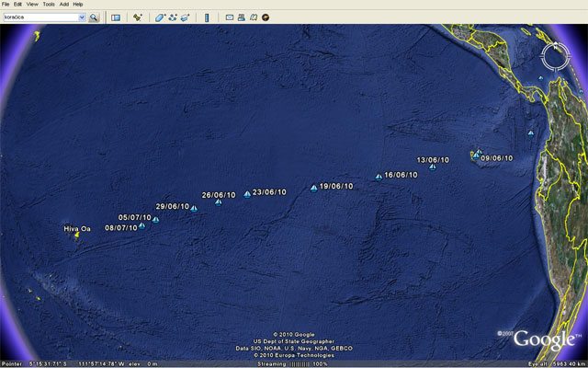
Task: Click the boat marker for 16/06/10
Action: 379,178
